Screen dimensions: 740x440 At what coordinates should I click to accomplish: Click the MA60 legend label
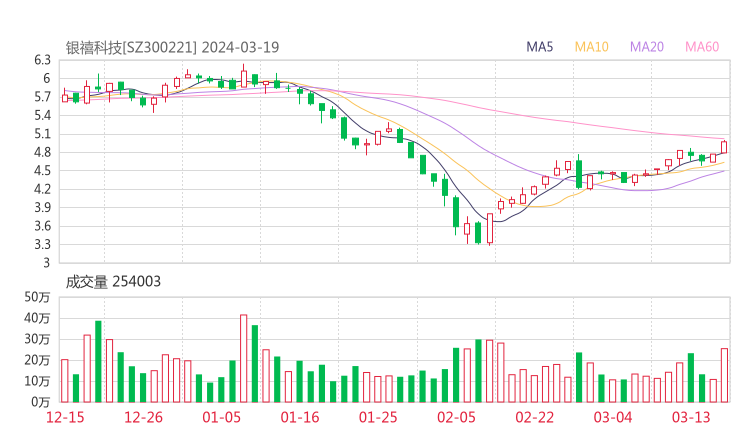coord(702,47)
